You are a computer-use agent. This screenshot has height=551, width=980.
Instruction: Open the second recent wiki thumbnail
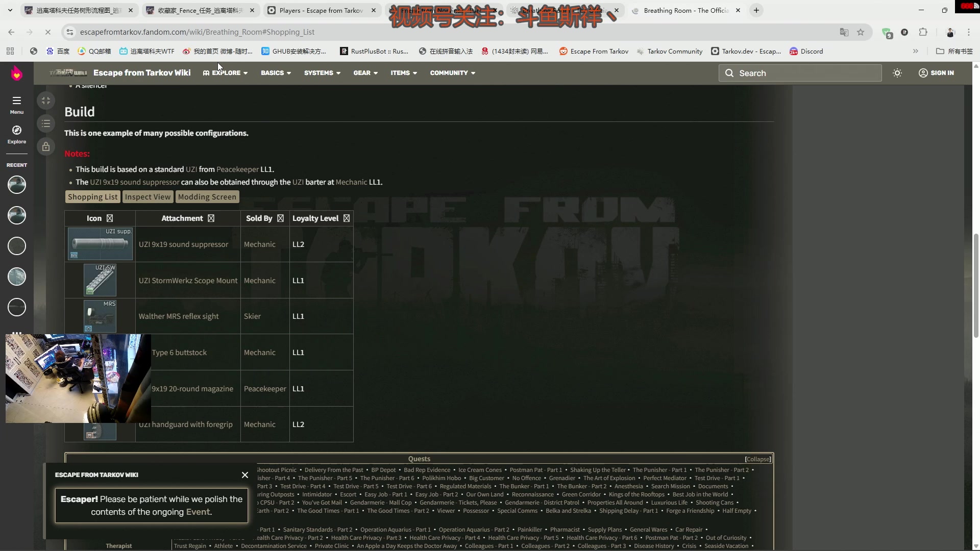click(x=17, y=215)
